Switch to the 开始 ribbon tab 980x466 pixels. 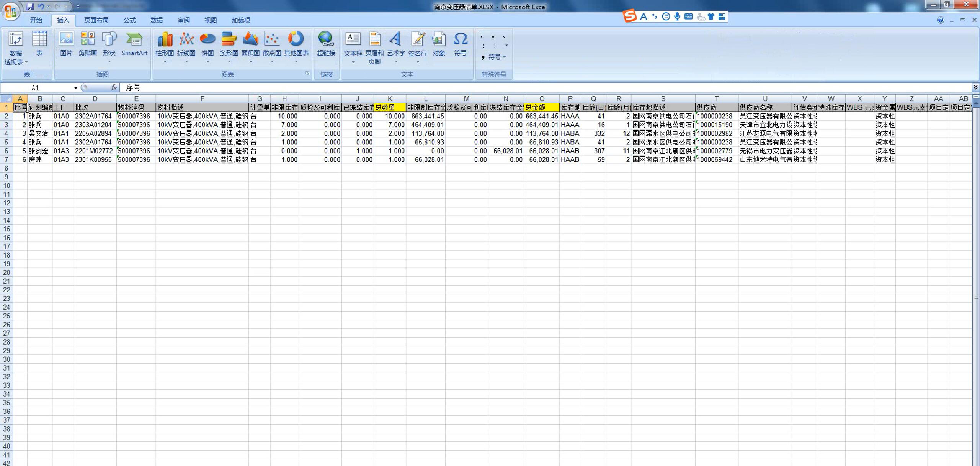tap(36, 20)
